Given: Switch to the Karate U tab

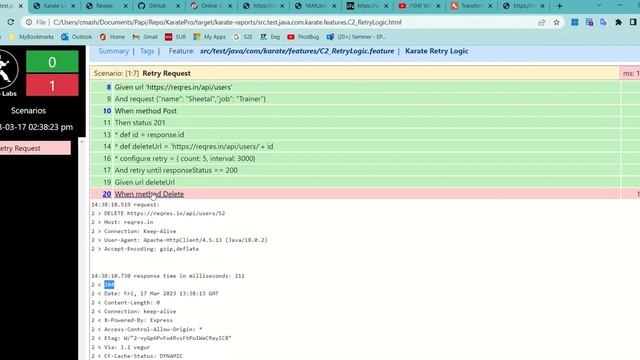Looking at the screenshot, I should [54, 6].
